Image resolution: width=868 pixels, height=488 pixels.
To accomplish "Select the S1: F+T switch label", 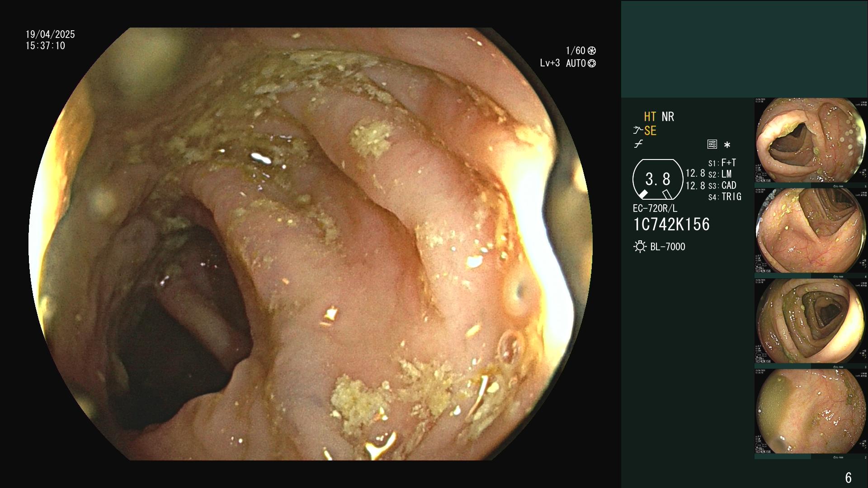I will 722,163.
